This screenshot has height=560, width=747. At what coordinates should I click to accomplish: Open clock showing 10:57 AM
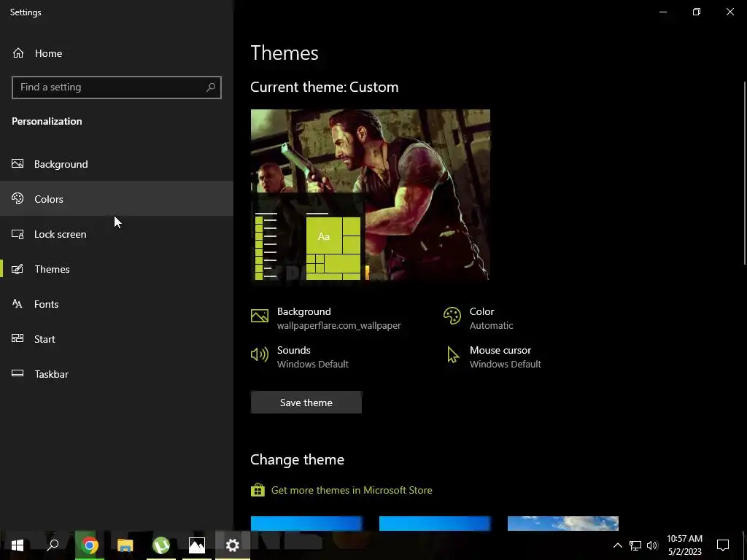coord(684,545)
